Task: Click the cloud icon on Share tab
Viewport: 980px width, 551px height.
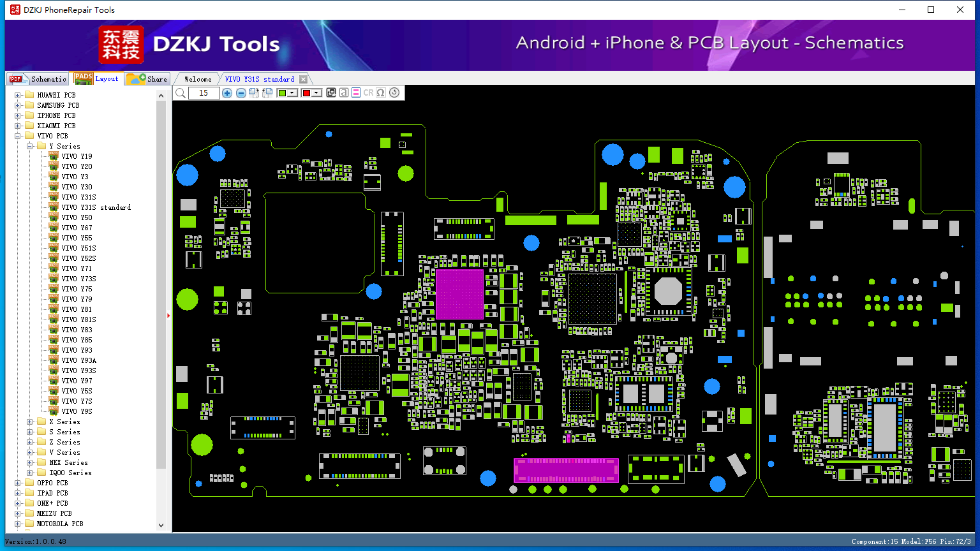Action: (x=136, y=78)
